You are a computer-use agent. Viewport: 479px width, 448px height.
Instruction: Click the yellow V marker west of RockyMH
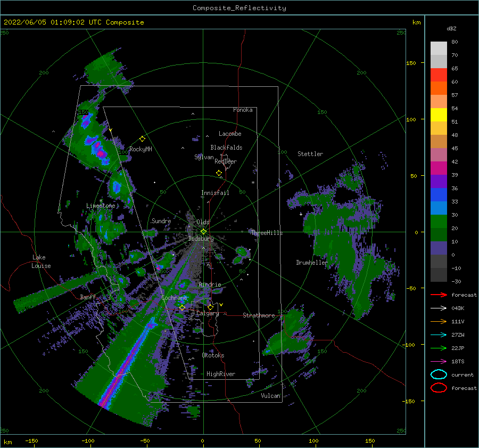111,130
